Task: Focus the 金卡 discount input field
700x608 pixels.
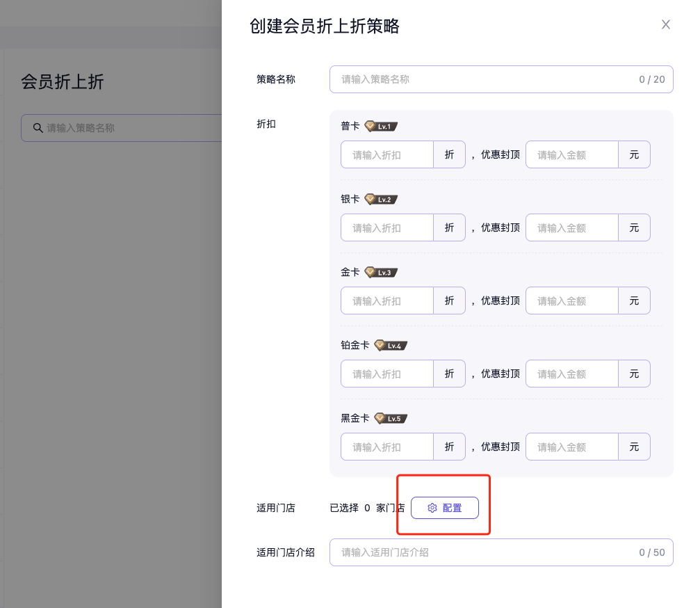Action: (387, 301)
